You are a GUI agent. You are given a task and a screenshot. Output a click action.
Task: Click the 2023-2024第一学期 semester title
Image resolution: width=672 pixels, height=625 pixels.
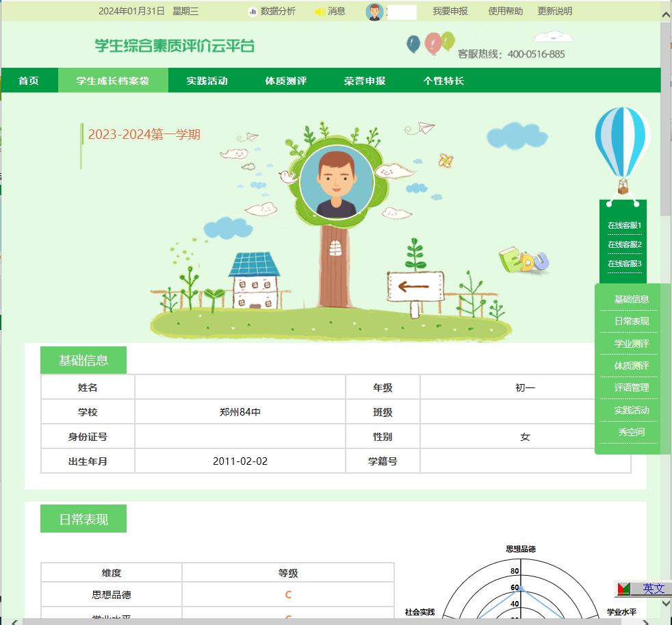pyautogui.click(x=144, y=134)
